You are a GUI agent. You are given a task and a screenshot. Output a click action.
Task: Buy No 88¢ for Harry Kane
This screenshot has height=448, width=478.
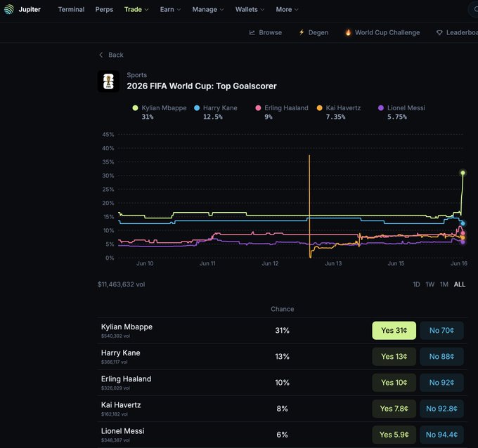[441, 357]
